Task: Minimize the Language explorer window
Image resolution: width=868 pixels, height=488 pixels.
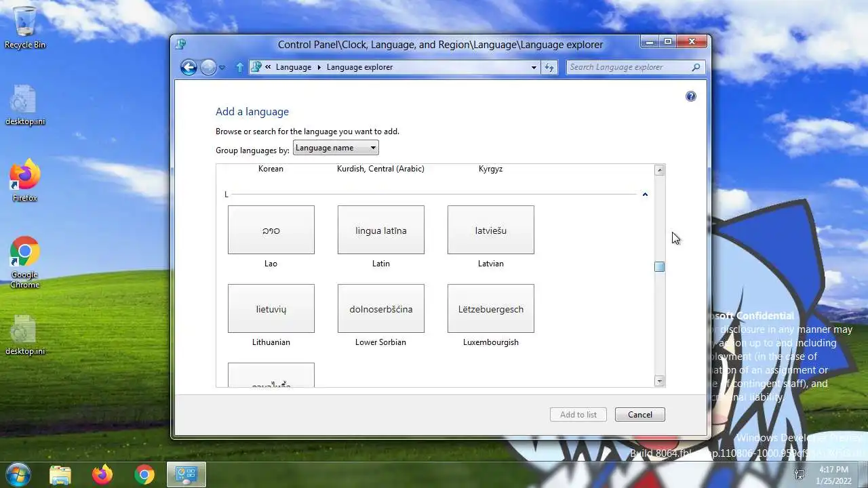Action: pyautogui.click(x=650, y=42)
